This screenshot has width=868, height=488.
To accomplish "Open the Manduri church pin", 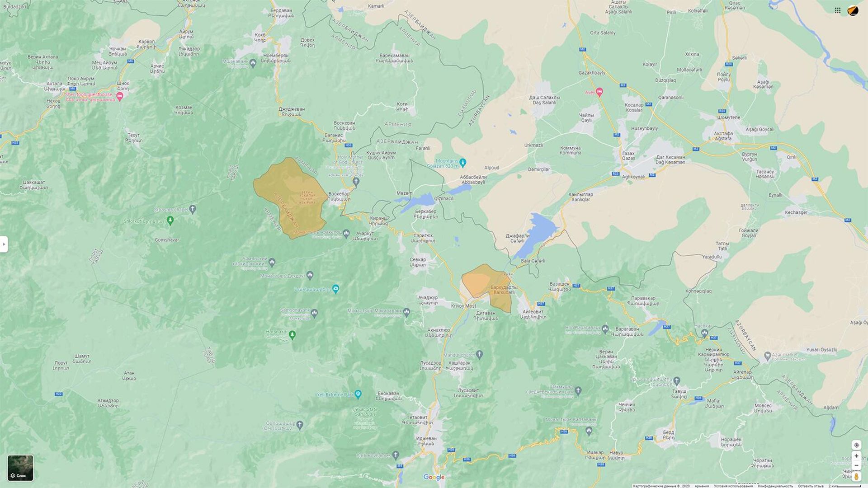I will [x=480, y=354].
